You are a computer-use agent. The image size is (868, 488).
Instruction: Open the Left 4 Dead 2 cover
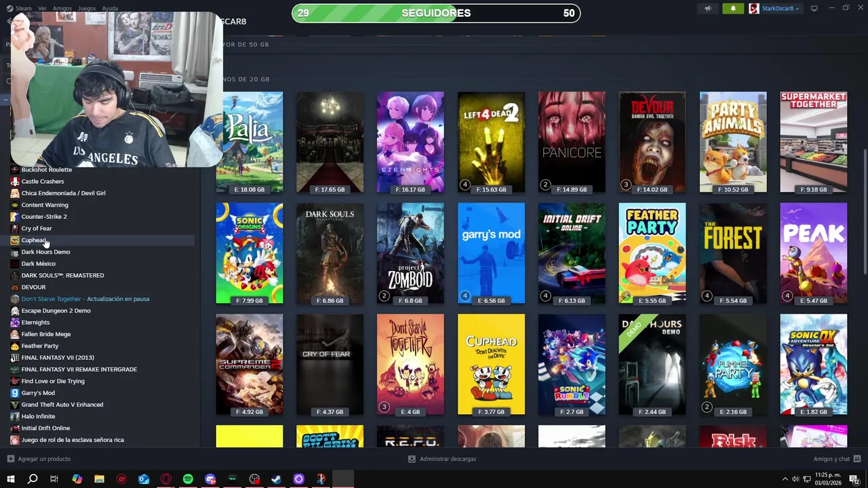[491, 142]
